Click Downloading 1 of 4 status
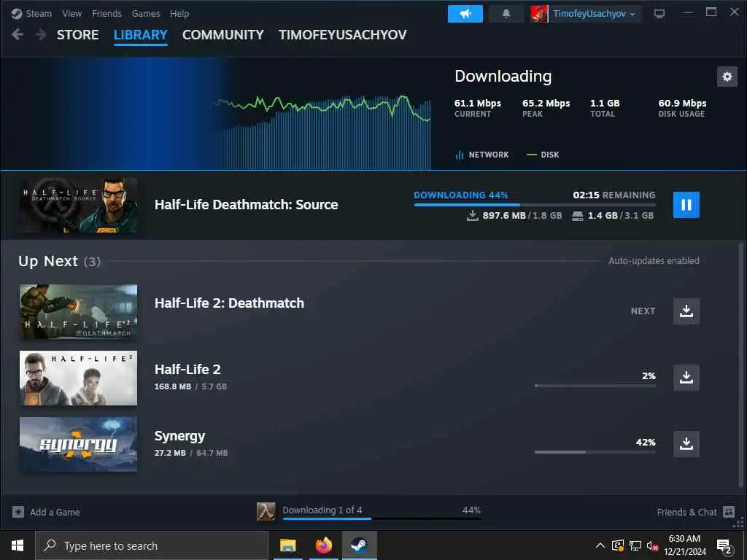This screenshot has width=747, height=560. click(x=322, y=510)
